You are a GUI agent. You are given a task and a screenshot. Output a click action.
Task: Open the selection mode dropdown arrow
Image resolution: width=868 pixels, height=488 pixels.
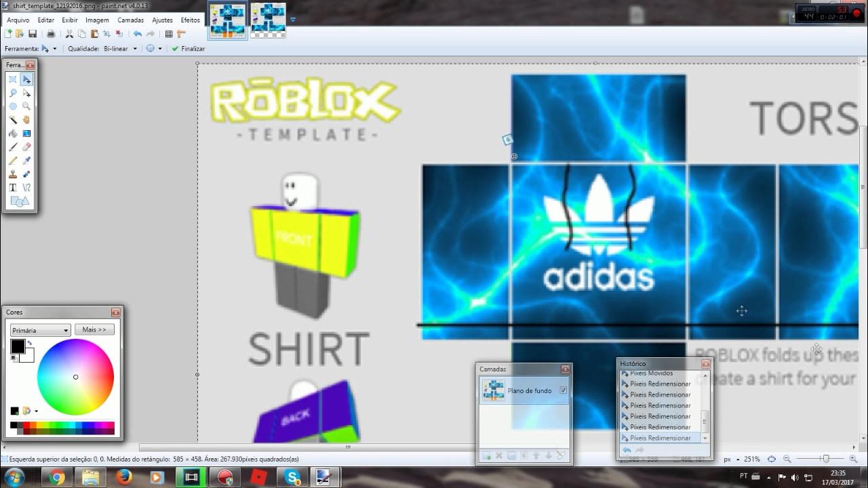pyautogui.click(x=160, y=49)
